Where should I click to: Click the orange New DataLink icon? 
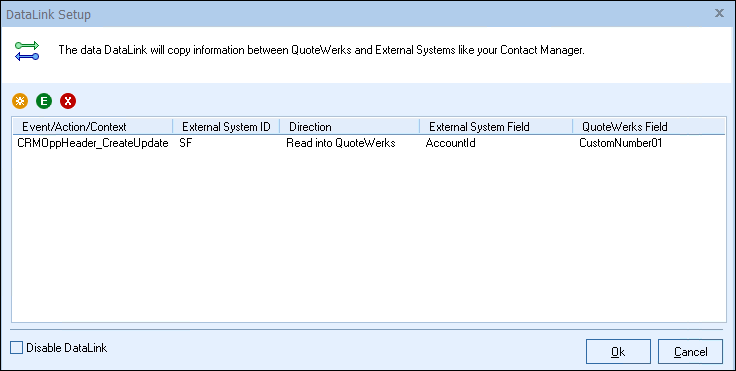coord(20,100)
